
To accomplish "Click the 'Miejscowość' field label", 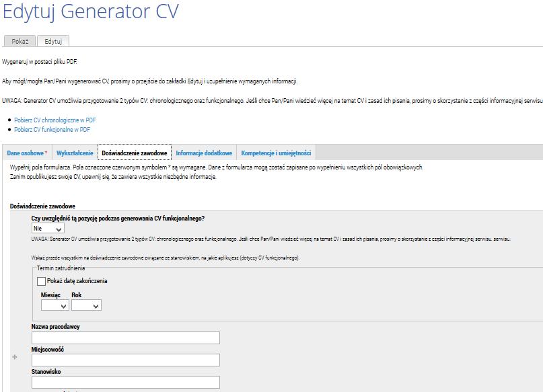I will pyautogui.click(x=48, y=350).
